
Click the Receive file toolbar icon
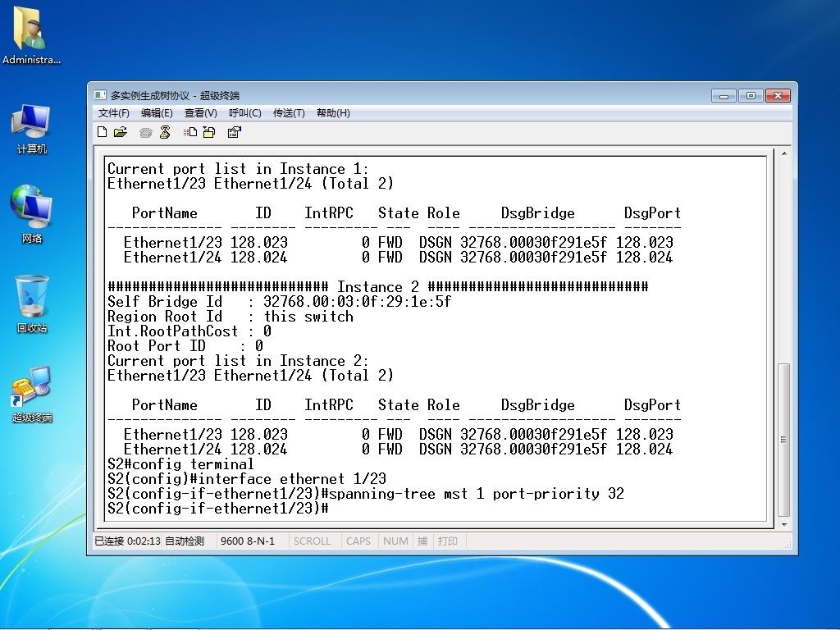click(209, 132)
